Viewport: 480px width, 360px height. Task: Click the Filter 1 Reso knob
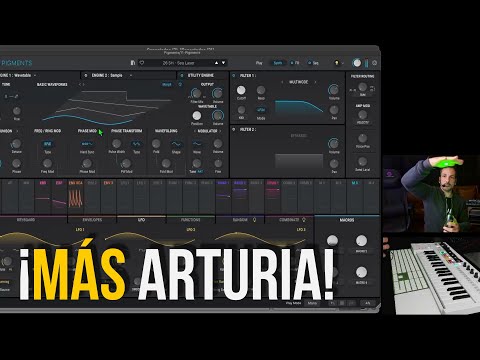point(261,90)
